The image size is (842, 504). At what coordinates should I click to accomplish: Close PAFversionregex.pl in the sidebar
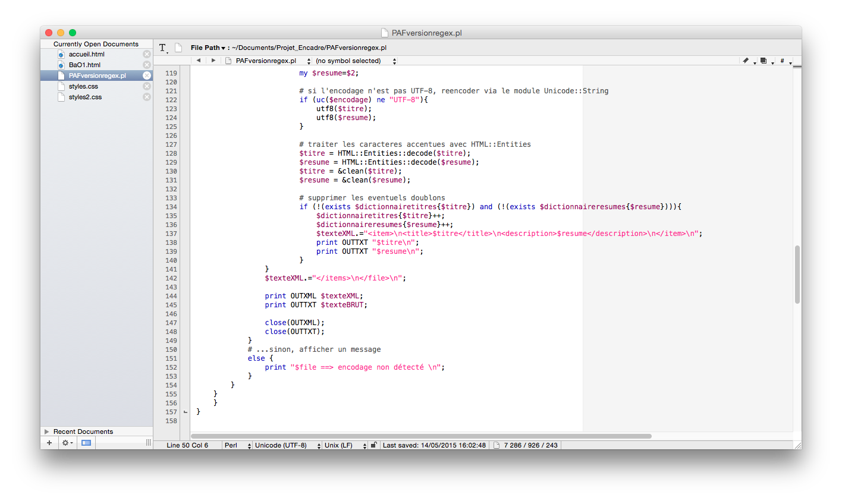(147, 75)
